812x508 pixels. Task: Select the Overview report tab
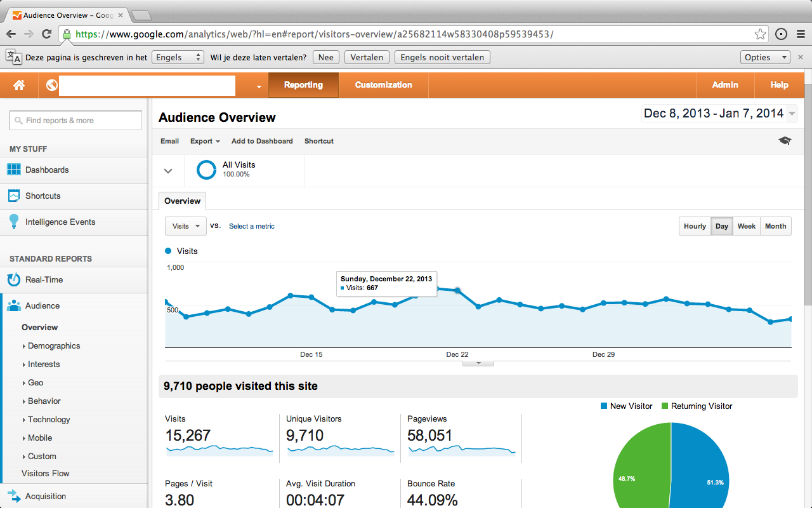pos(182,201)
